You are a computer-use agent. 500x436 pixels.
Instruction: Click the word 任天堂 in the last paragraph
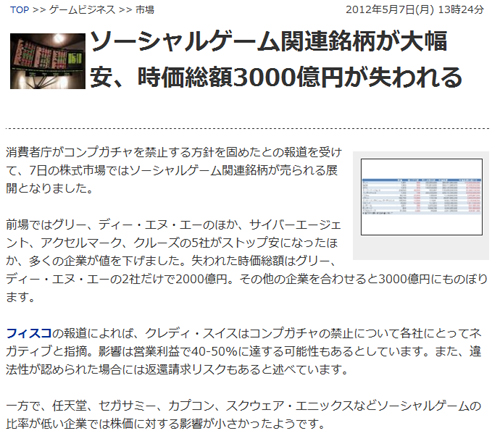coord(69,406)
